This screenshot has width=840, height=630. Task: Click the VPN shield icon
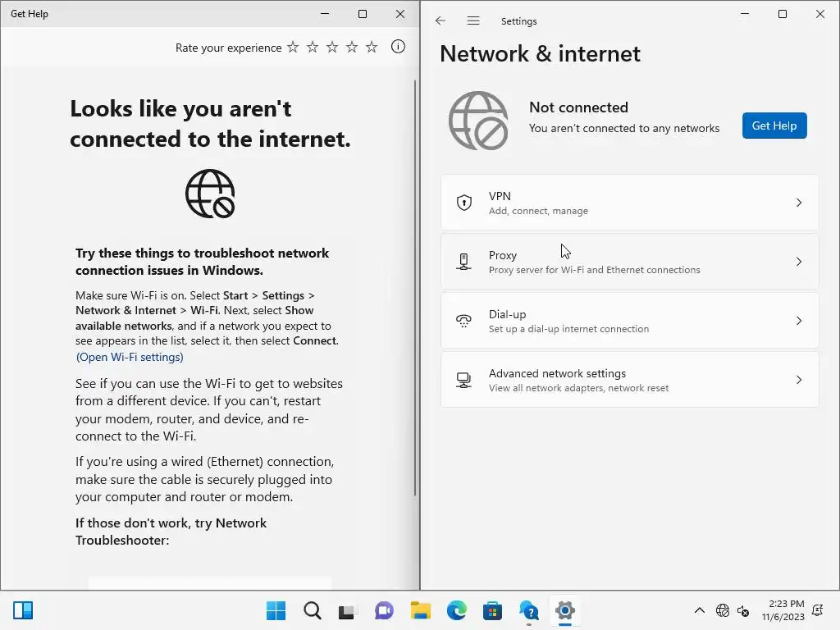[464, 203]
